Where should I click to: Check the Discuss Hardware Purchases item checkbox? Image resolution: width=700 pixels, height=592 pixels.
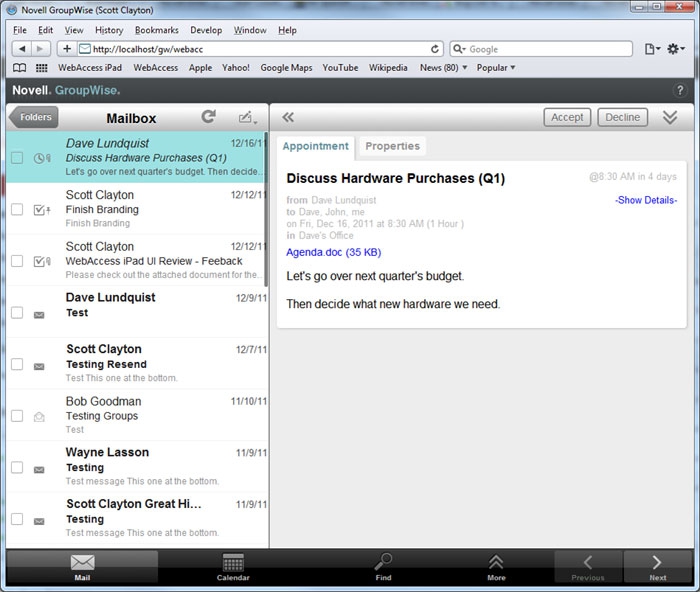(x=17, y=158)
